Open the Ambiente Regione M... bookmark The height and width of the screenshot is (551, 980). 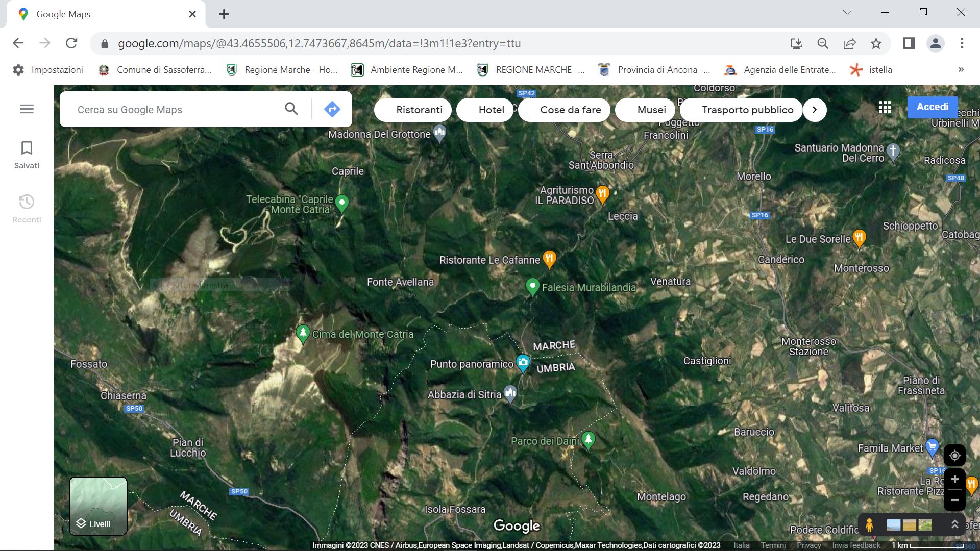[407, 70]
